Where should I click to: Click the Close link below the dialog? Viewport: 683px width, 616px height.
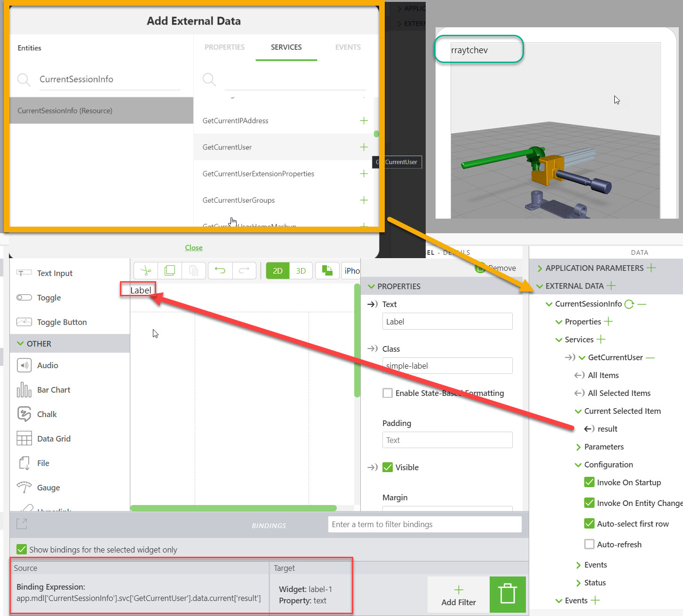tap(194, 247)
